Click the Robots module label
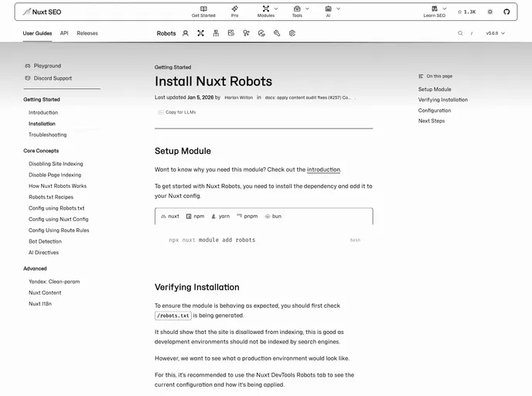 [166, 33]
